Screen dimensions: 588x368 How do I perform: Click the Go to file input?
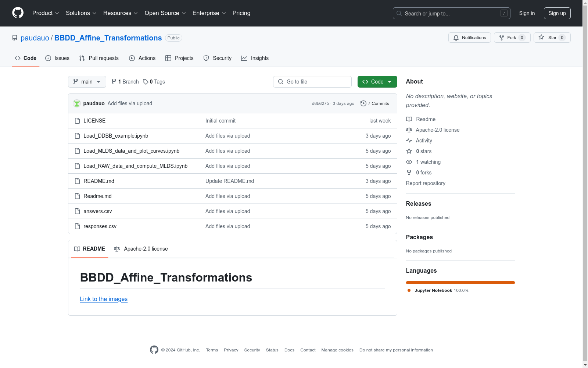tap(312, 82)
